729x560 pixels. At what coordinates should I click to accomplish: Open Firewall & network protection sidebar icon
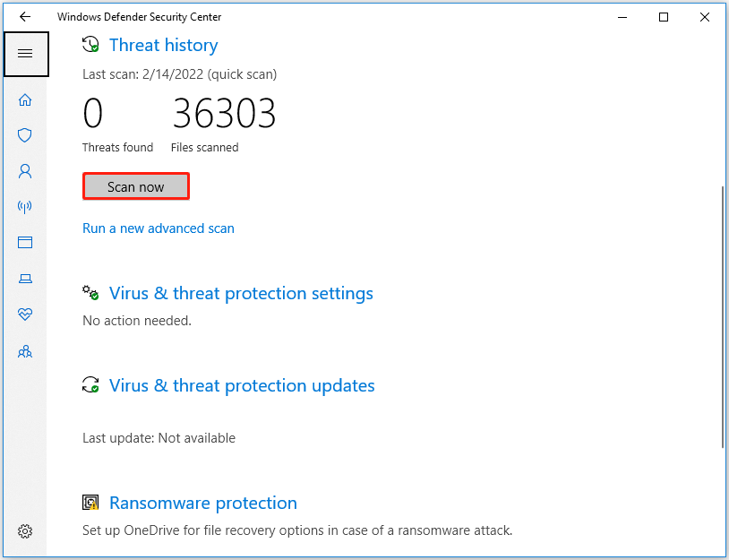click(24, 207)
